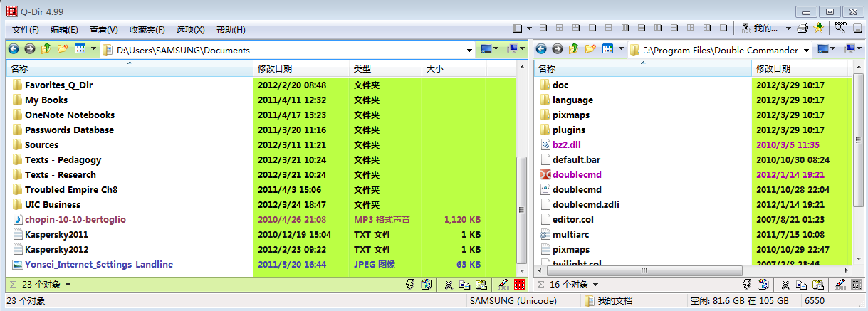
Task: Open the 文件(F) menu
Action: [26, 29]
